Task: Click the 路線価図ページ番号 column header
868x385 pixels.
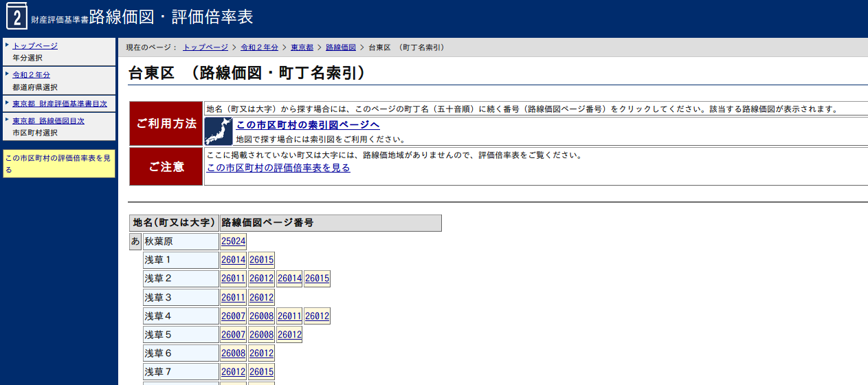Action: [331, 223]
